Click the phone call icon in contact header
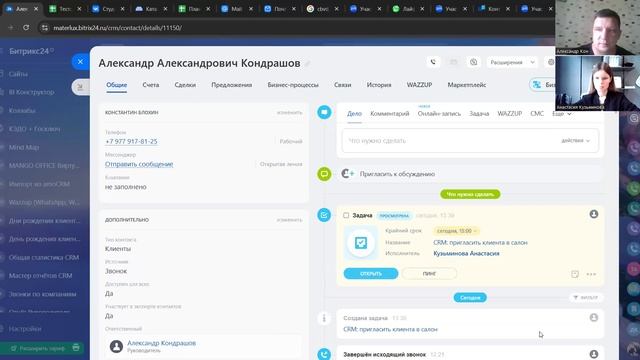Image resolution: width=640 pixels, height=360 pixels. coord(433,62)
